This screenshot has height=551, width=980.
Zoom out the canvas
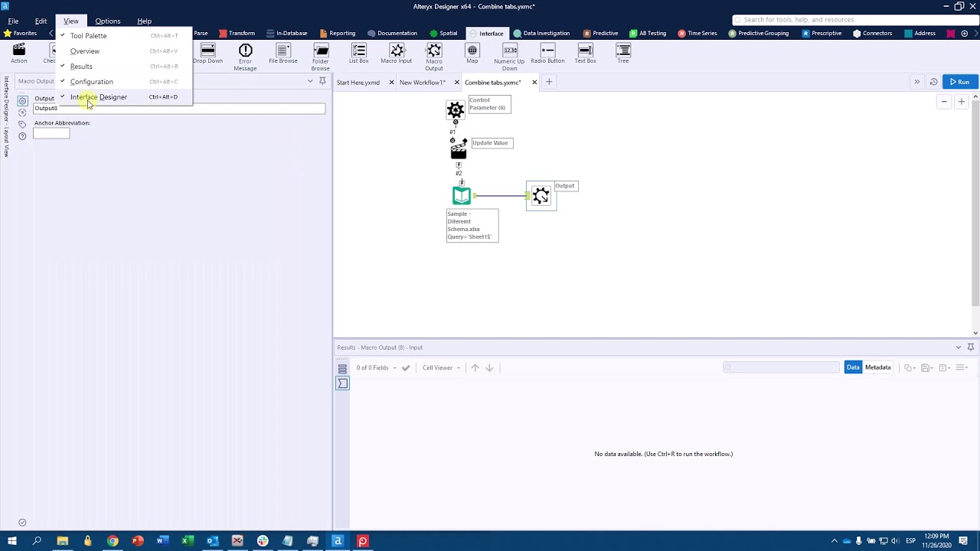coord(944,102)
